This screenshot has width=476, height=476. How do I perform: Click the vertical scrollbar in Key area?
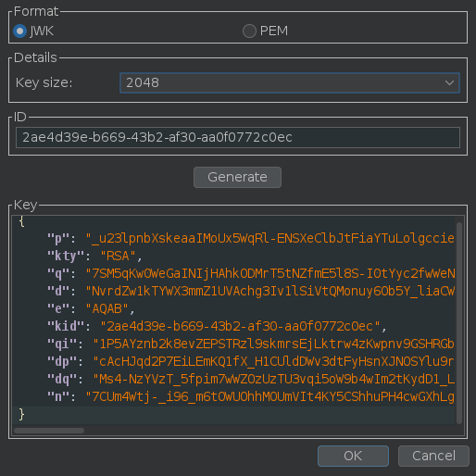[x=459, y=323]
